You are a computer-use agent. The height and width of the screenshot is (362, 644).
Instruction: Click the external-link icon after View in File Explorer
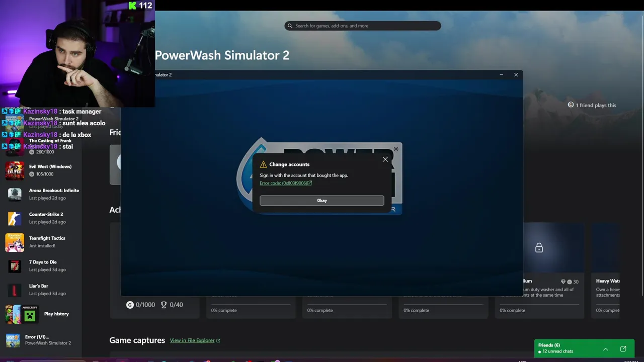(218, 340)
